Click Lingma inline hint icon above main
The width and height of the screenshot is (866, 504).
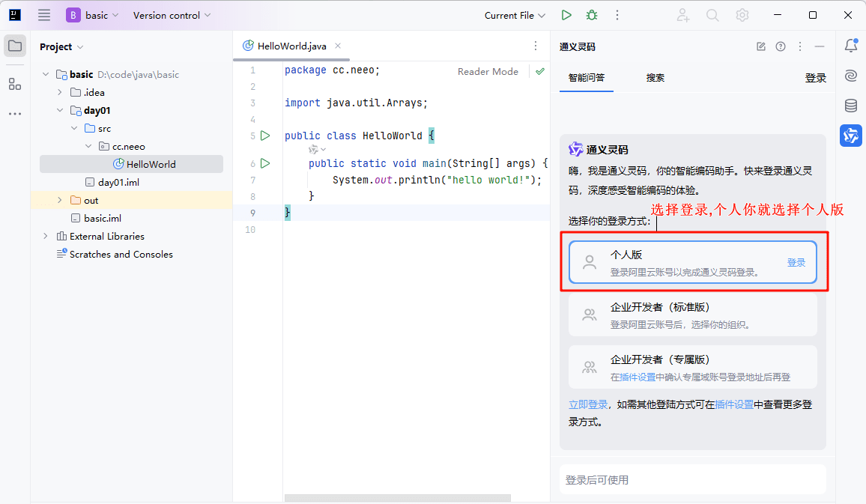click(x=314, y=150)
